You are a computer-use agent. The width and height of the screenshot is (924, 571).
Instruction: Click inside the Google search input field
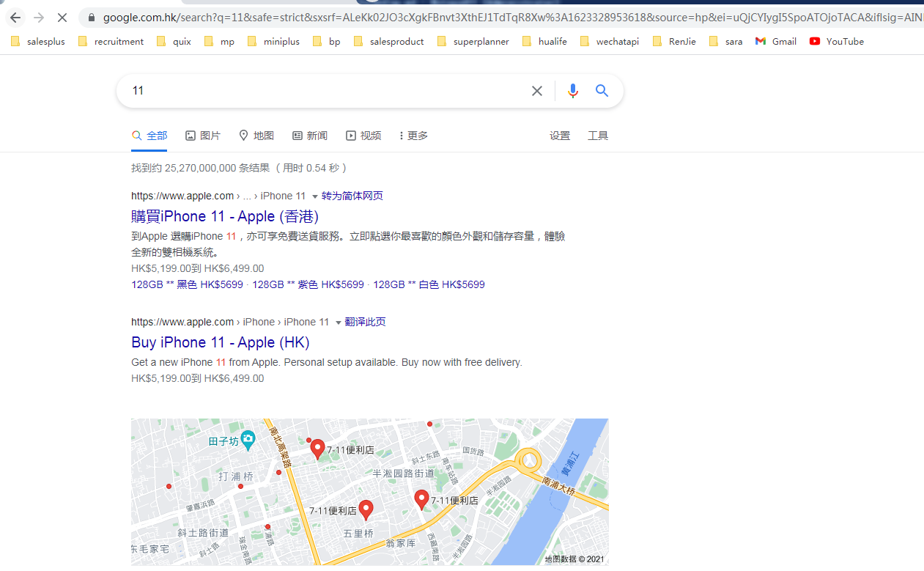[x=322, y=91]
